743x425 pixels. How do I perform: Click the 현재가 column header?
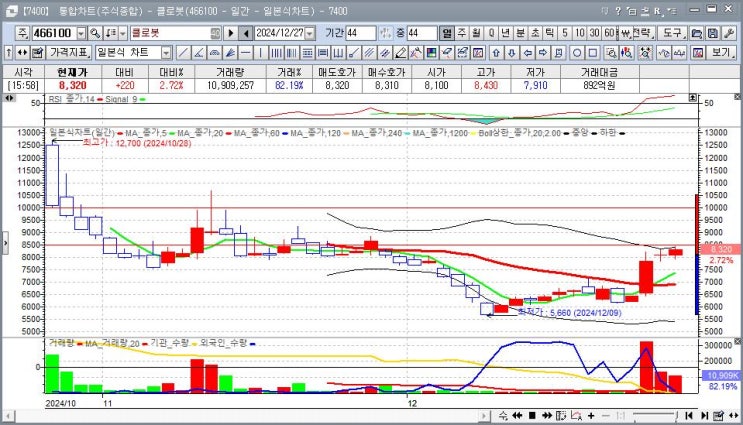pos(72,72)
